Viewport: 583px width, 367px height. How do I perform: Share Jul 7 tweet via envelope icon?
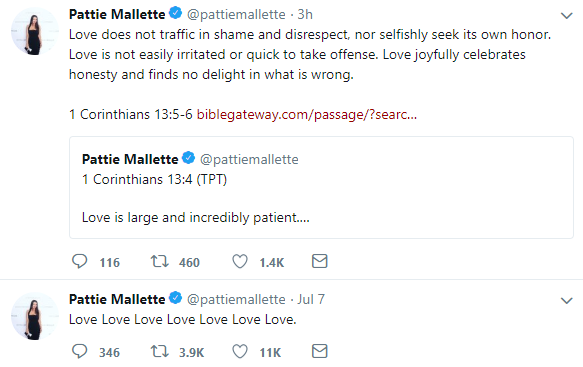[319, 351]
